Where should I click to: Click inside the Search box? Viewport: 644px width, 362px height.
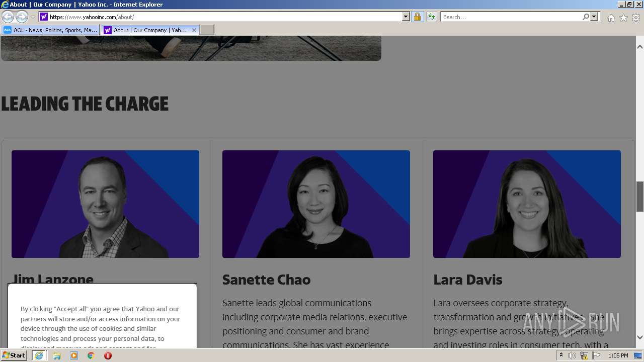pyautogui.click(x=511, y=17)
